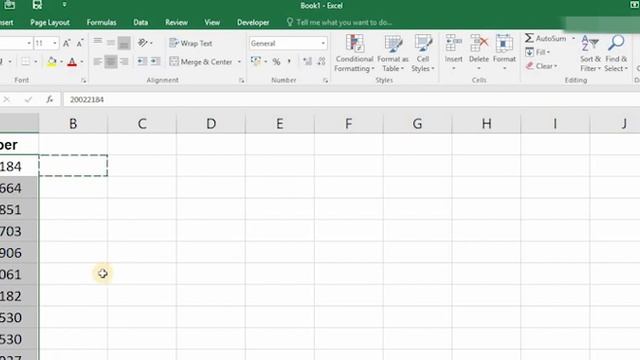Open Sort & Filter menu
The width and height of the screenshot is (640, 360).
(590, 53)
